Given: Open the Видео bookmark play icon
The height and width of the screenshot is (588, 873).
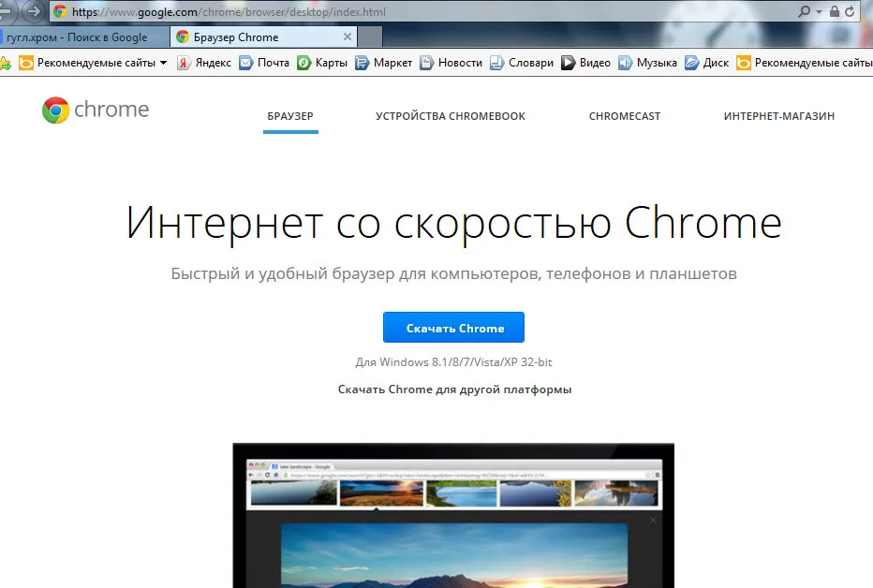Looking at the screenshot, I should pos(568,63).
